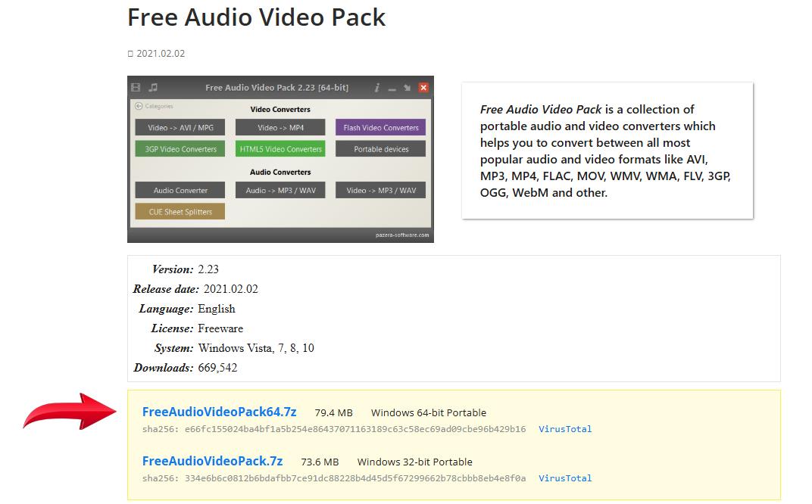Click the back arrow beside Categories

click(139, 107)
